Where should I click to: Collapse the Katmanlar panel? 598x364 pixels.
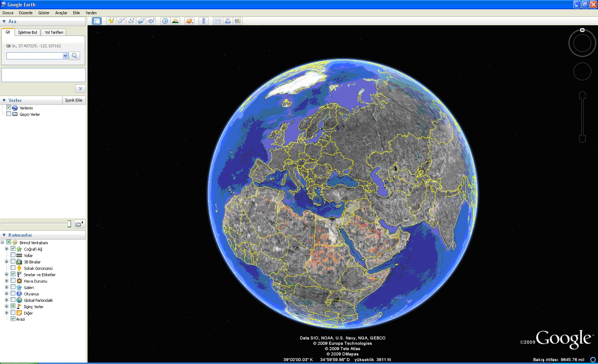coord(4,235)
